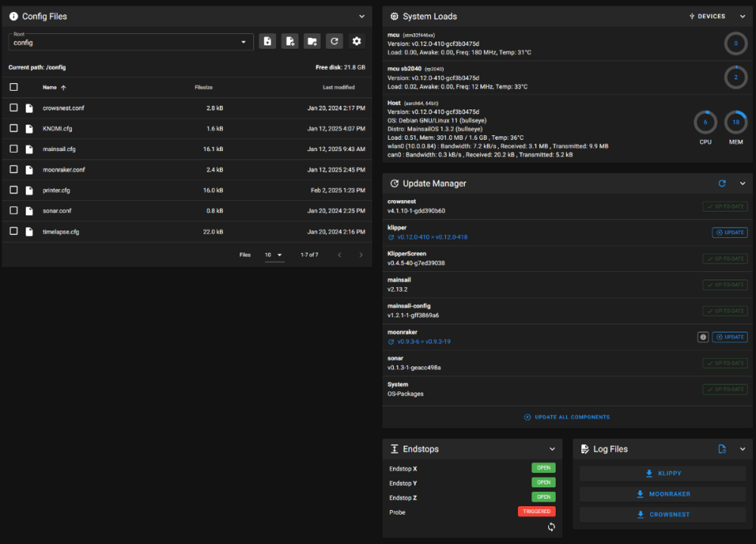
Task: Sync endstop states refresh icon
Action: point(551,527)
